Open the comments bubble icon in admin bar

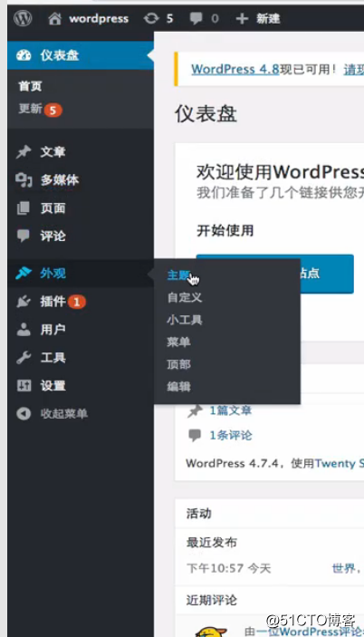196,18
